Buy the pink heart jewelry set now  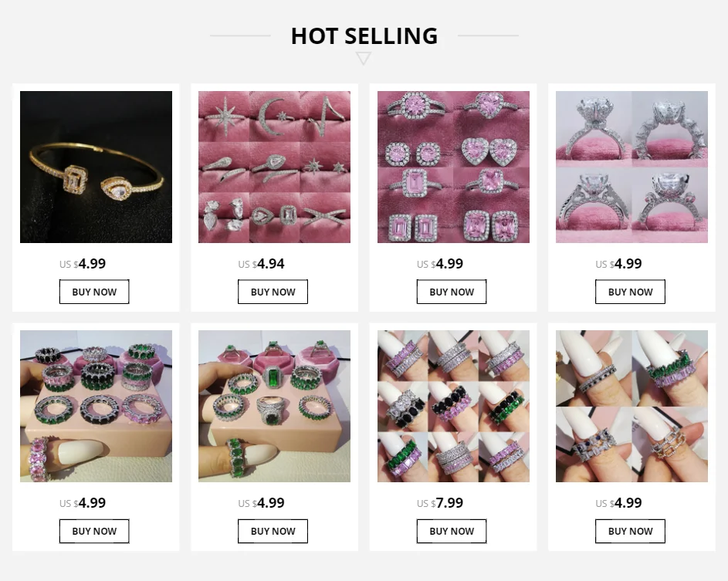pyautogui.click(x=452, y=292)
